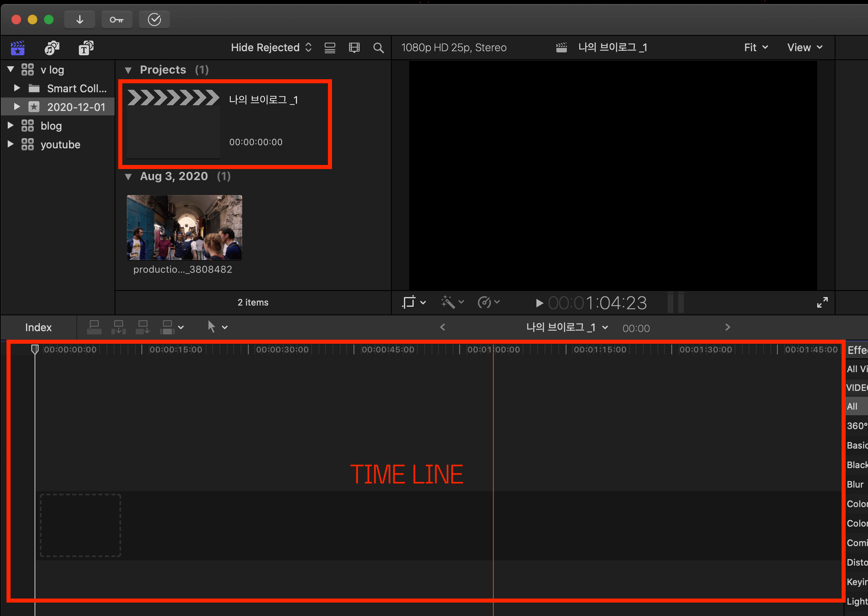Image resolution: width=868 pixels, height=616 pixels.
Task: Open clip appearance filmstrip options
Action: (354, 48)
